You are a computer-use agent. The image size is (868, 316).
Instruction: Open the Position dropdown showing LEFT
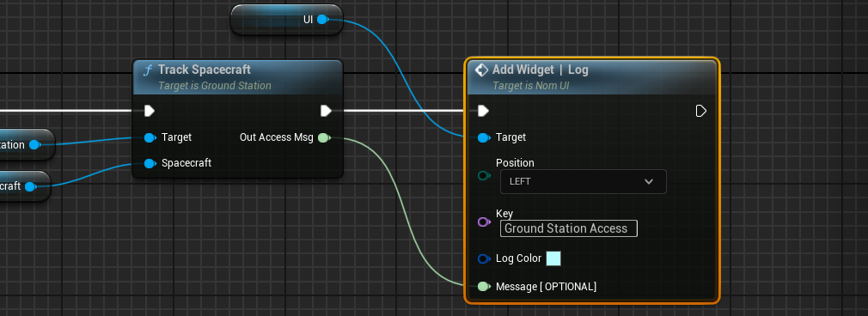(583, 181)
